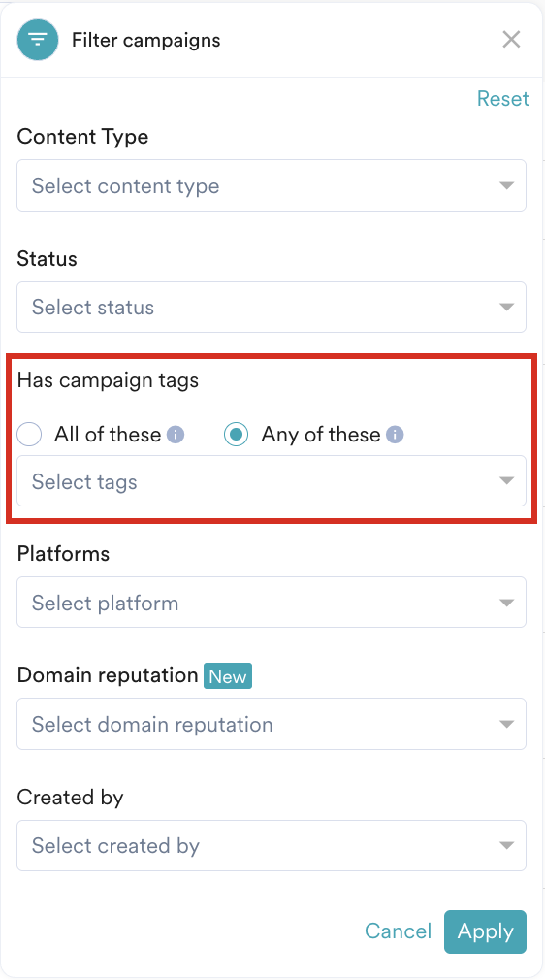Click the arrow on the Created by dropdown
The image size is (545, 980).
pyautogui.click(x=506, y=846)
